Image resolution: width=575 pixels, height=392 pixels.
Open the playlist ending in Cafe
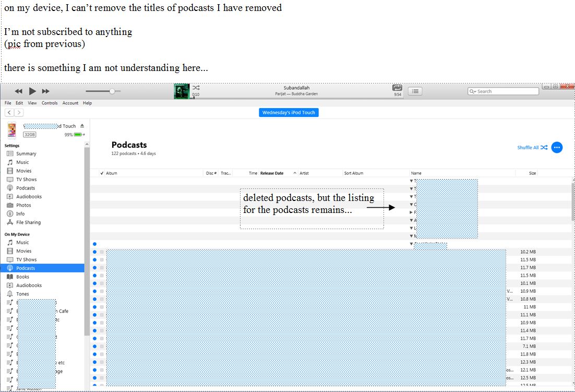42,311
